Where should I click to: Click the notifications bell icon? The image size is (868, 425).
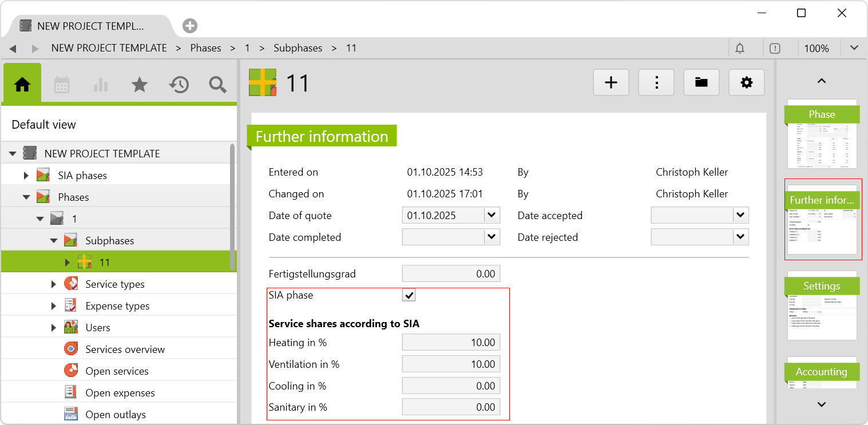739,48
